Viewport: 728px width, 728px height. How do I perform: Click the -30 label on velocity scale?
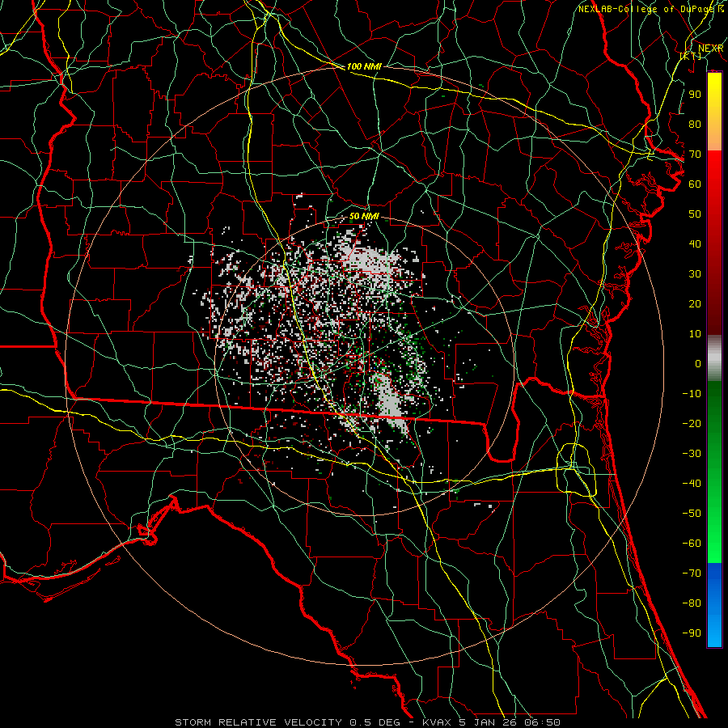pyautogui.click(x=692, y=454)
